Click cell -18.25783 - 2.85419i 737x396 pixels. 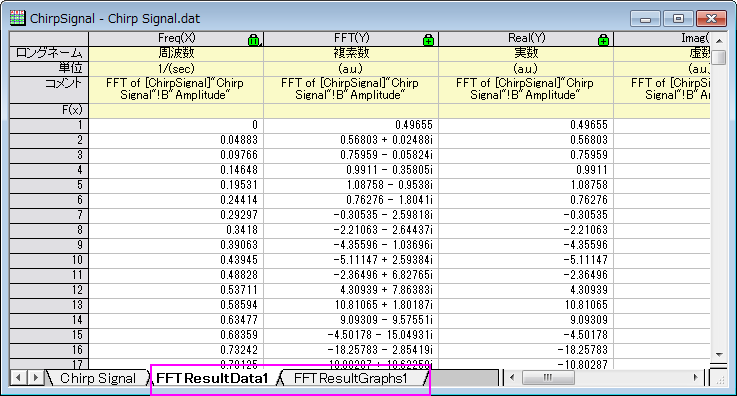351,350
